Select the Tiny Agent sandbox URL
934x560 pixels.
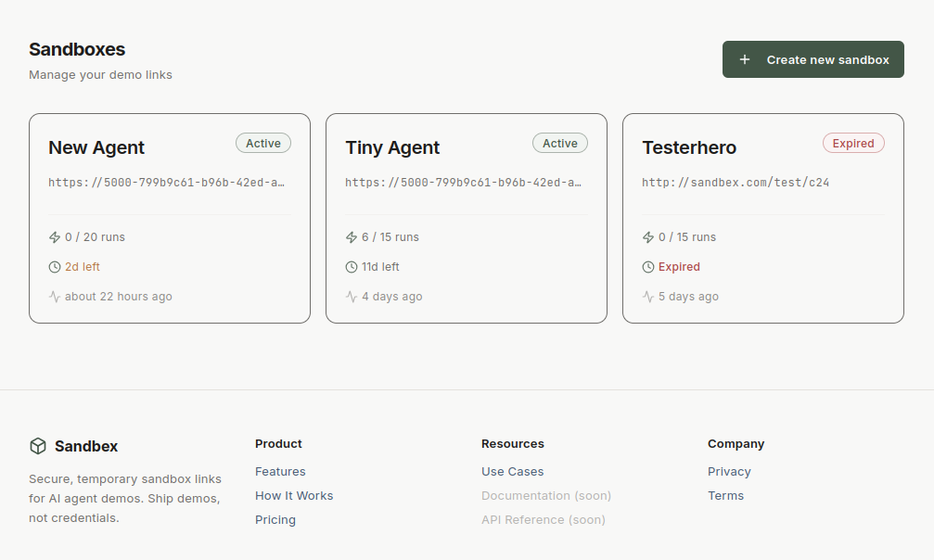(x=463, y=183)
